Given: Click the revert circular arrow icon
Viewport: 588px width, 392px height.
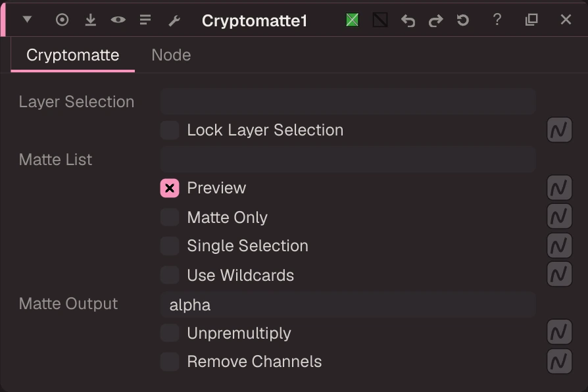Looking at the screenshot, I should click(463, 20).
